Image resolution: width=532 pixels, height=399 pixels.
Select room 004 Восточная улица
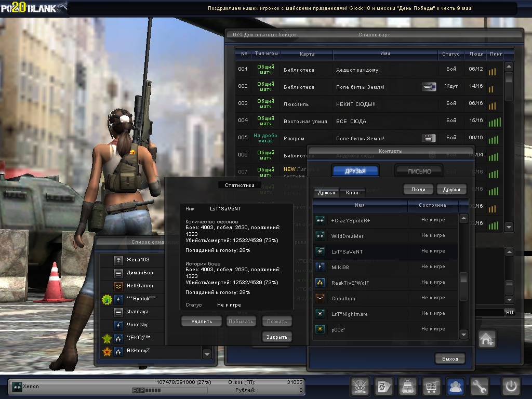[364, 121]
